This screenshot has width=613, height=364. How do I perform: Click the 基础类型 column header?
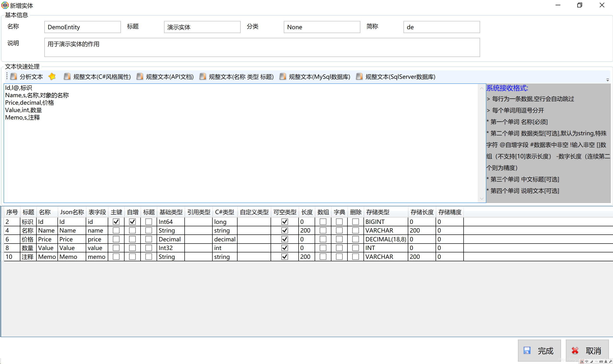click(171, 212)
